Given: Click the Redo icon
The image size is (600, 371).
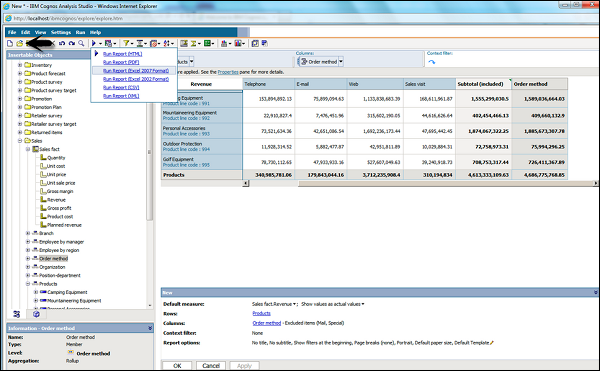Looking at the screenshot, I should coord(72,44).
